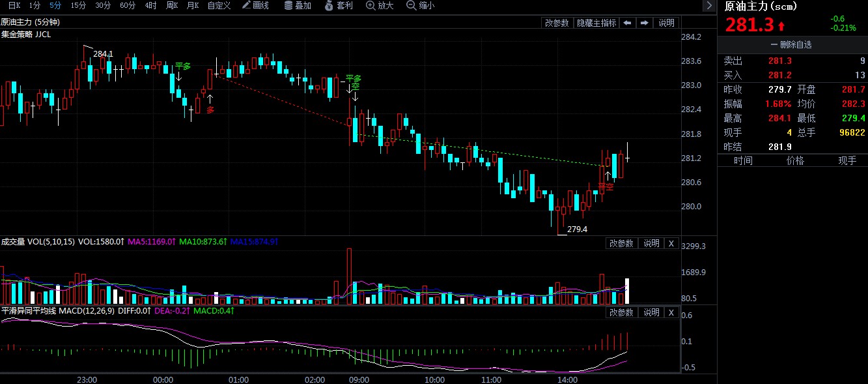Click 放大 zoom in magnifier
Viewport: 868px width, 384px height.
point(380,5)
